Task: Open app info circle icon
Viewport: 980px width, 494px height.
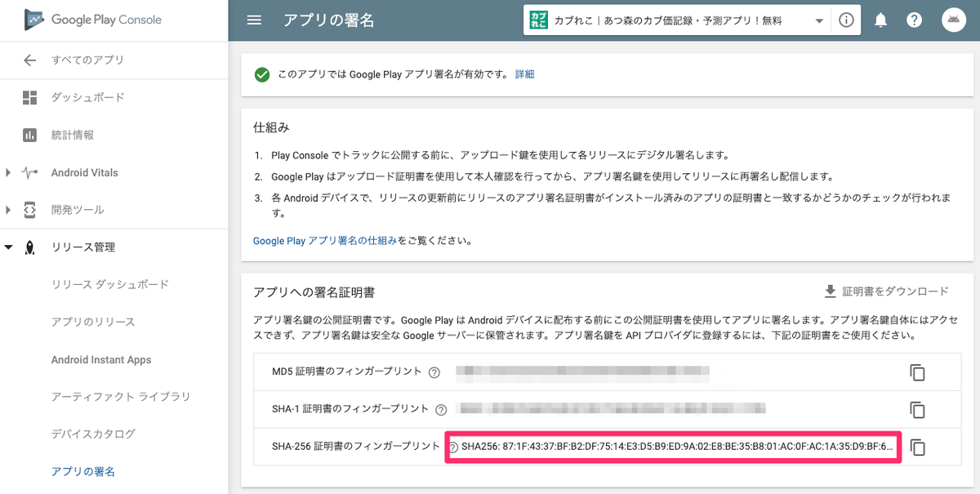Action: [846, 21]
